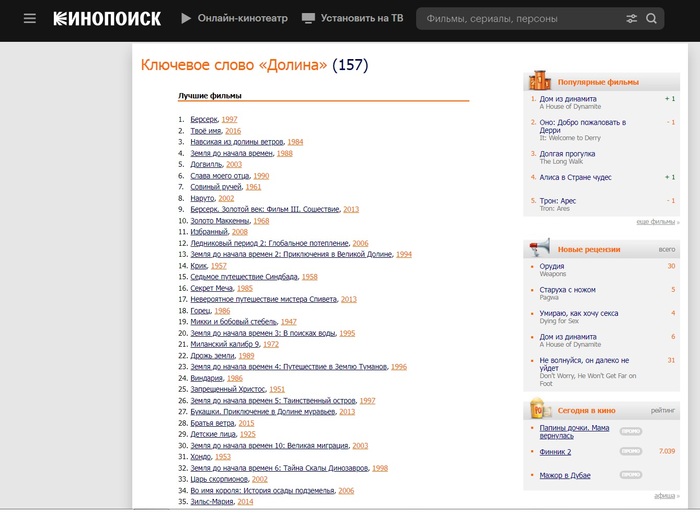The image size is (700, 513).
Task: Expand еще фильмы under popular films
Action: point(655,222)
